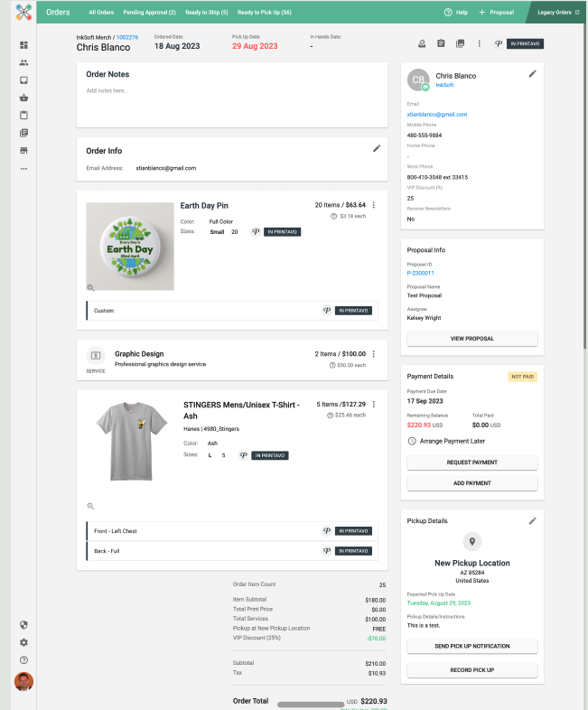Click the shopping basket sidebar icon

(24, 98)
